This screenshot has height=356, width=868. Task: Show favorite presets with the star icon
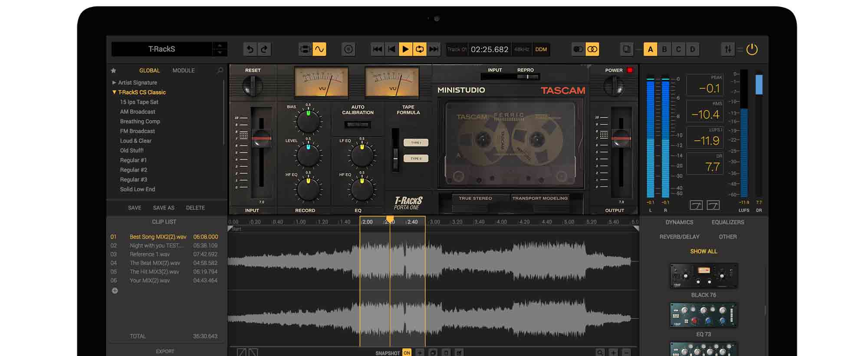tap(114, 70)
